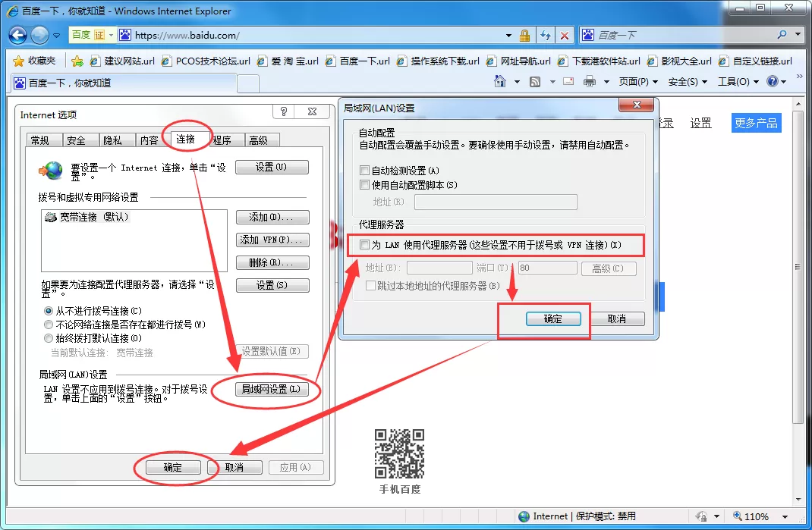Open recent pages dropdown next to Forward

[56, 35]
